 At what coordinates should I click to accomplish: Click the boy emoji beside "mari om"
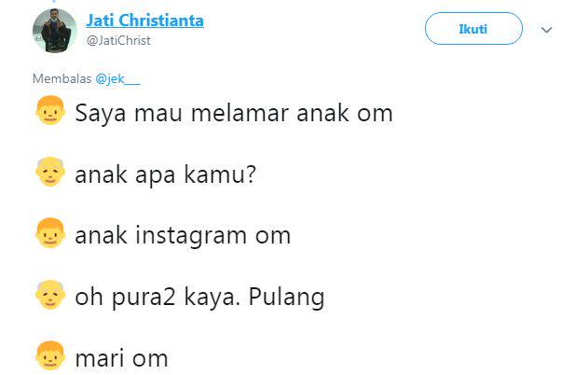click(48, 357)
